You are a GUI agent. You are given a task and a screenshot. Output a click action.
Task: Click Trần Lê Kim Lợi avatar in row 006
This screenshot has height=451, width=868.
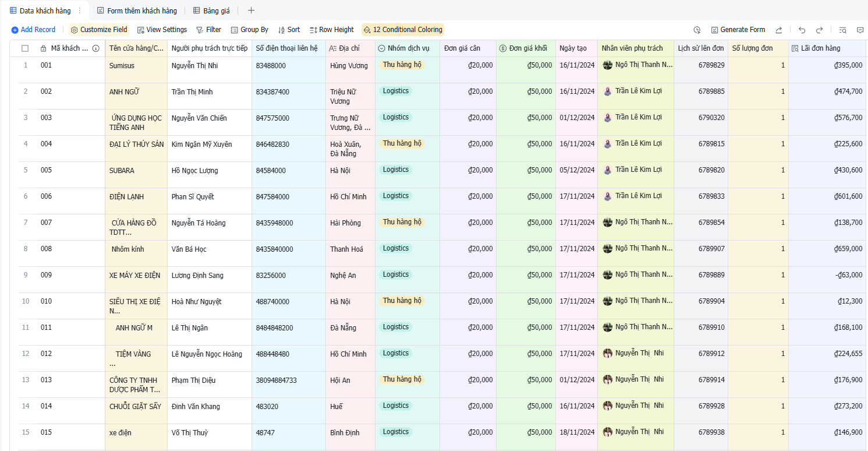point(608,196)
